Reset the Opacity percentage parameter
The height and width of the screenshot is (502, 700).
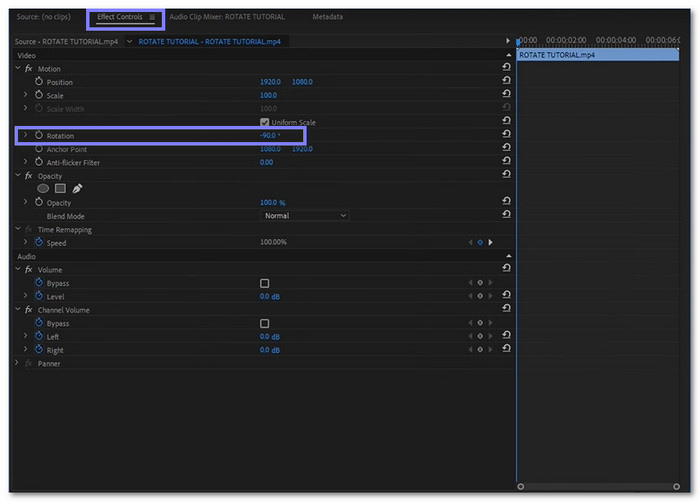[x=506, y=201]
